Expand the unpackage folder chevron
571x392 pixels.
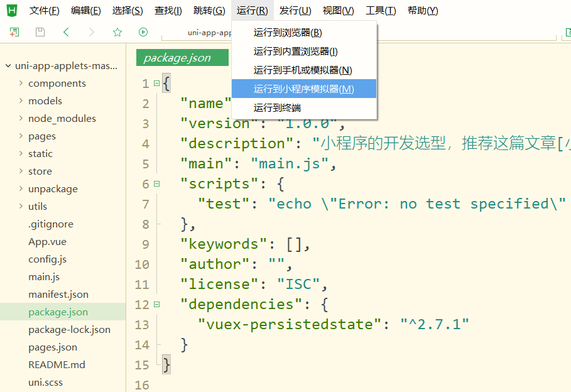click(x=21, y=188)
